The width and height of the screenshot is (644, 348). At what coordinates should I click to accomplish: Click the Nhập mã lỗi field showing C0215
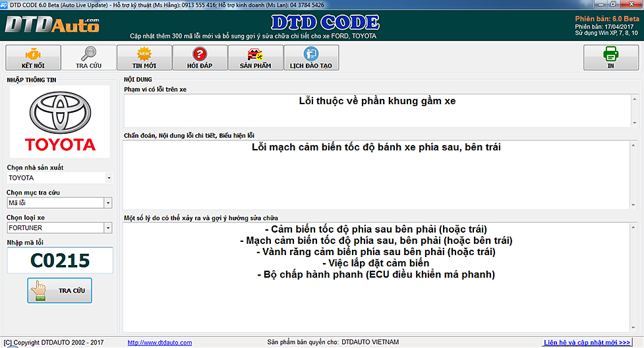click(60, 260)
